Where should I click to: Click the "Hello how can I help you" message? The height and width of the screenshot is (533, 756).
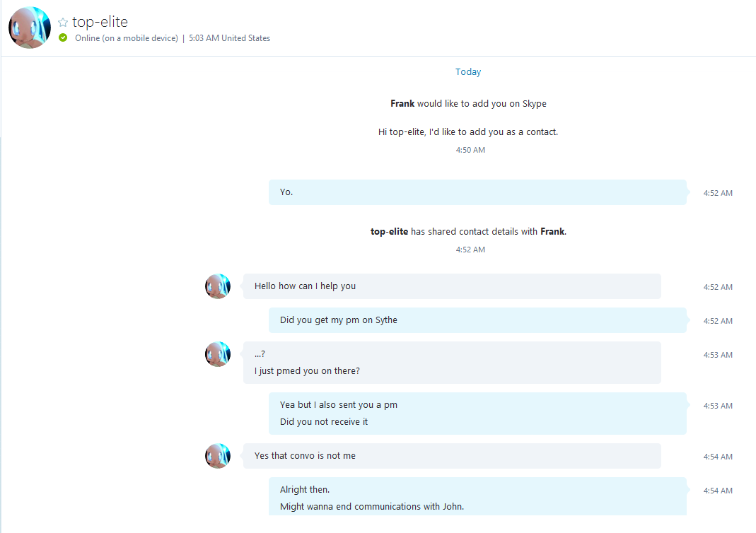(x=452, y=286)
